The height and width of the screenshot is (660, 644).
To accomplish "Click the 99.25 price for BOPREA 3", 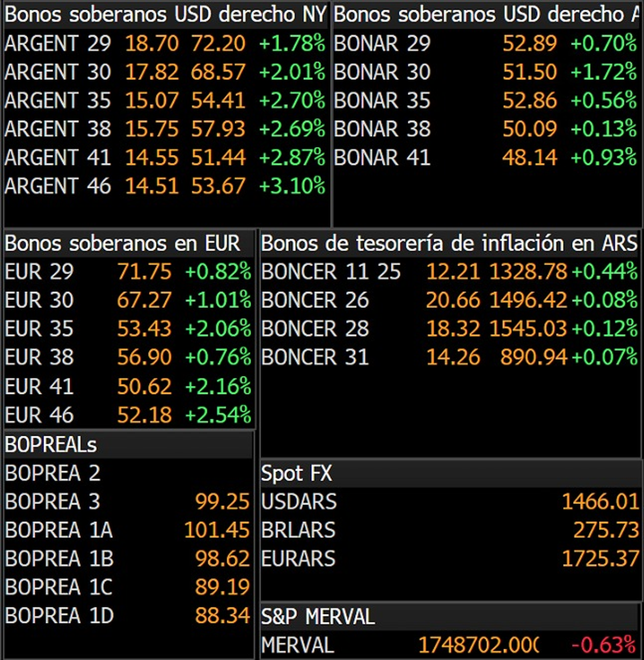I will pos(223,502).
